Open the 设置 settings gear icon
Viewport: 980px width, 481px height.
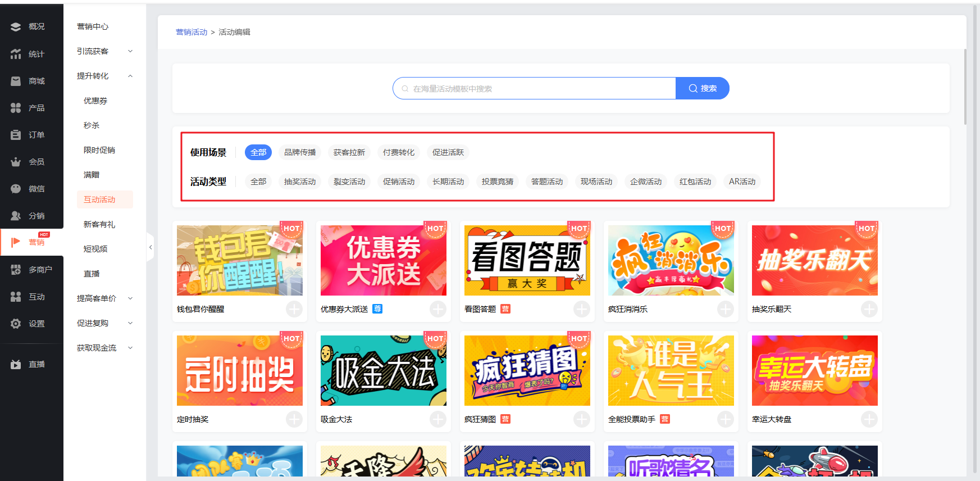pyautogui.click(x=16, y=324)
